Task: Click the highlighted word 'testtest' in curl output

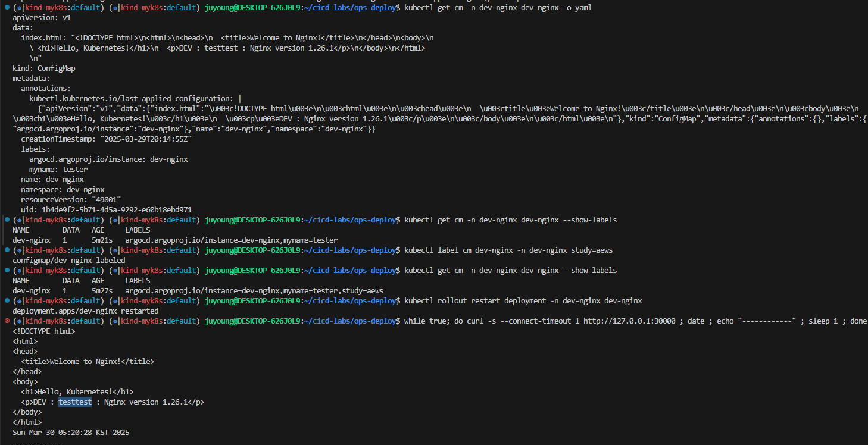Action: coord(75,402)
